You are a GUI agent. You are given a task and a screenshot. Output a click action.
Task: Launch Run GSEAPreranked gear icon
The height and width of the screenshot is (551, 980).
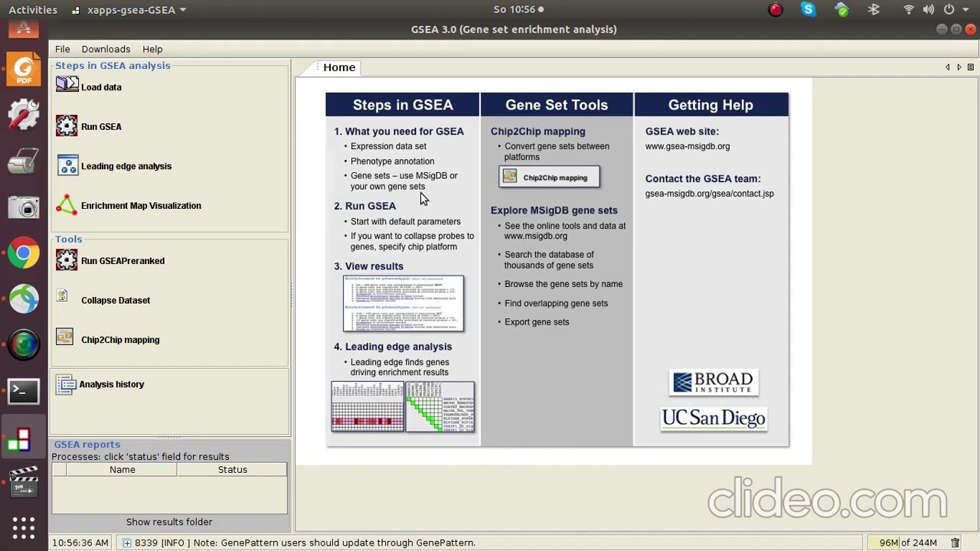pos(67,260)
